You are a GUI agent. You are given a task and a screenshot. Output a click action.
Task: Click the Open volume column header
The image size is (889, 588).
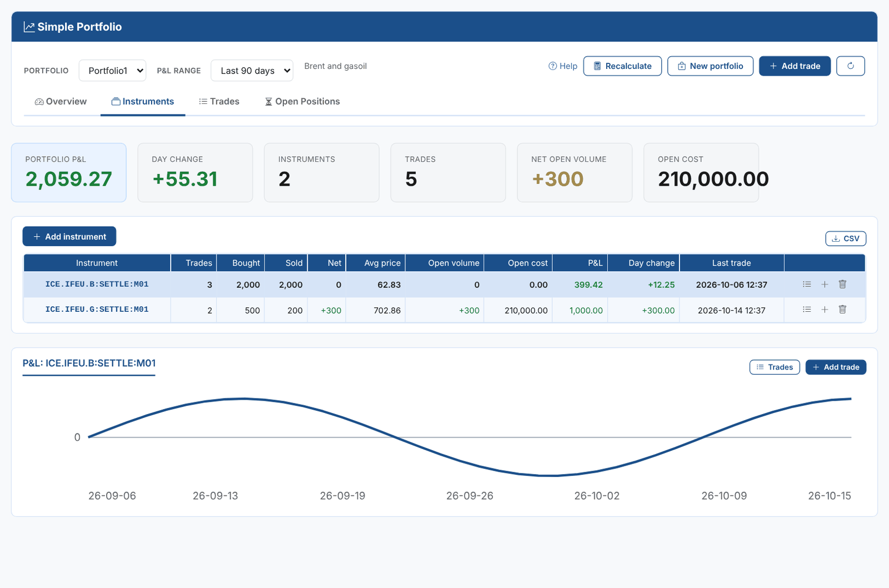(x=444, y=263)
